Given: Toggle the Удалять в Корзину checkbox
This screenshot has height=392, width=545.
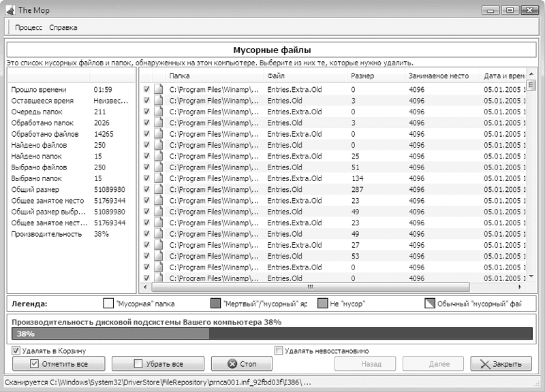Looking at the screenshot, I should (x=16, y=351).
